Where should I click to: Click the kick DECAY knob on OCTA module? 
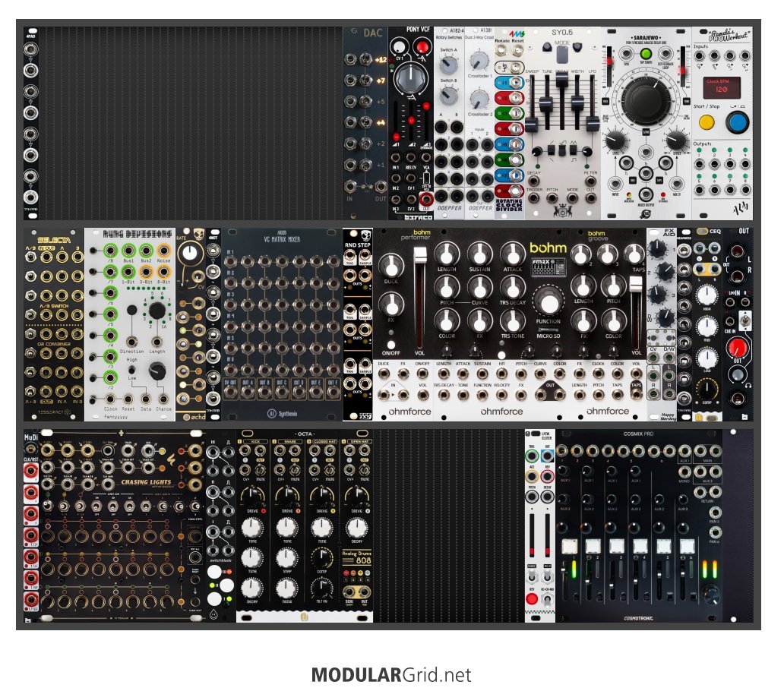point(252,588)
